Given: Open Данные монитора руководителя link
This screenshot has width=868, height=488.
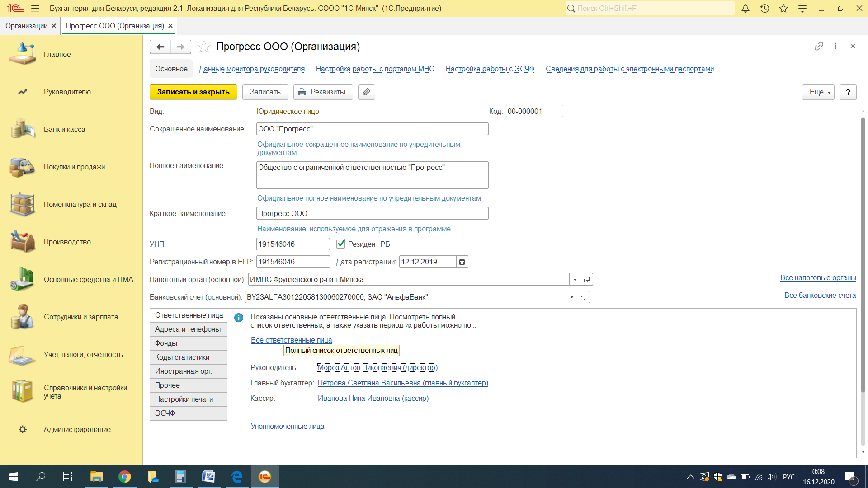Looking at the screenshot, I should tap(252, 69).
